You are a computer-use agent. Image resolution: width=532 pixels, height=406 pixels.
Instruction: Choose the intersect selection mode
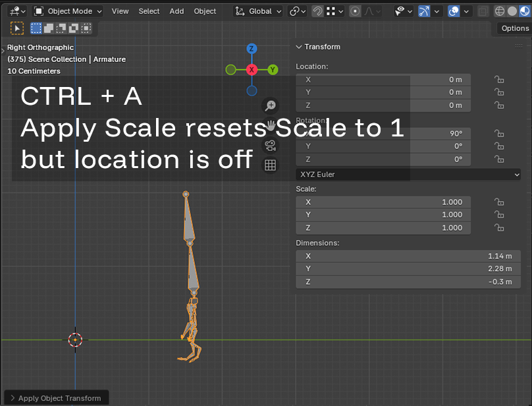[86, 28]
